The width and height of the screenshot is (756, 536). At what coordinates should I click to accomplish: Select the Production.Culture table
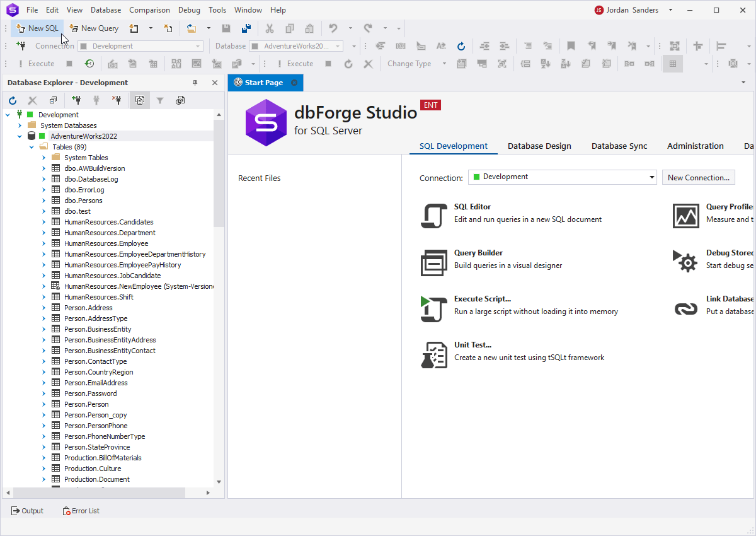point(93,469)
